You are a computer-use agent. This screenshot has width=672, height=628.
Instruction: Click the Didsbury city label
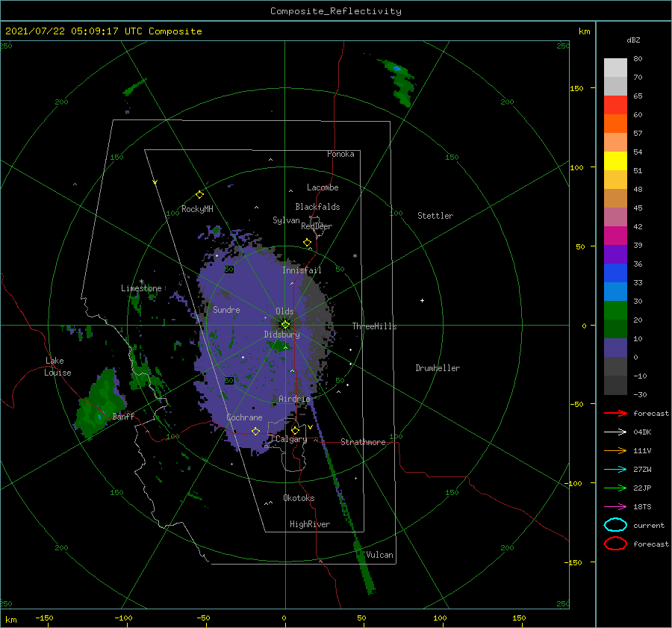[x=282, y=335]
